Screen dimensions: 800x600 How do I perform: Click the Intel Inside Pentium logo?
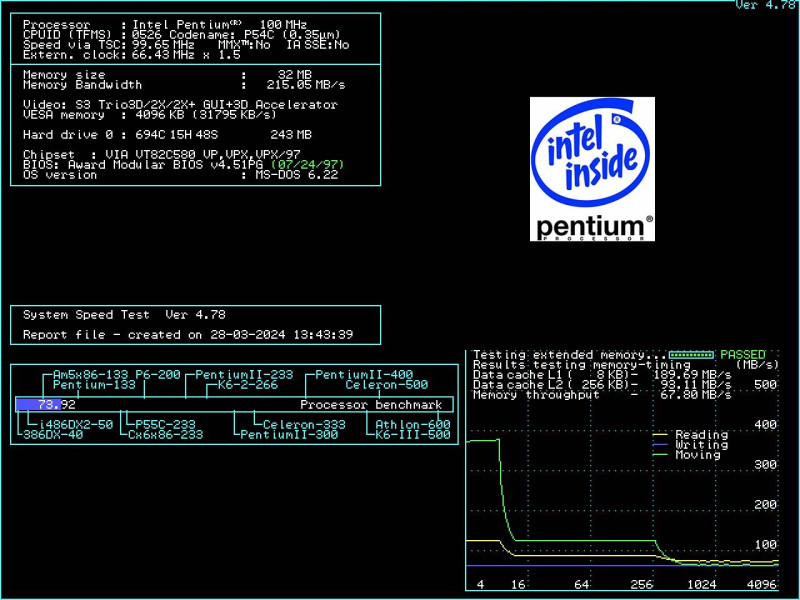pyautogui.click(x=592, y=169)
